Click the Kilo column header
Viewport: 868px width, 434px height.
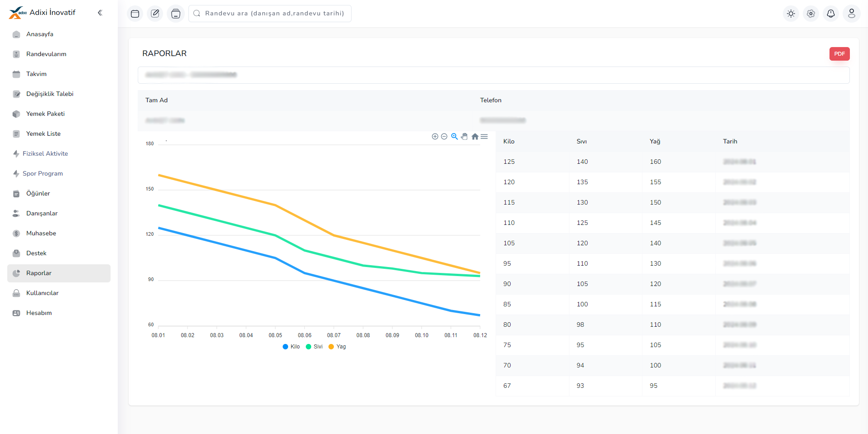pyautogui.click(x=509, y=142)
